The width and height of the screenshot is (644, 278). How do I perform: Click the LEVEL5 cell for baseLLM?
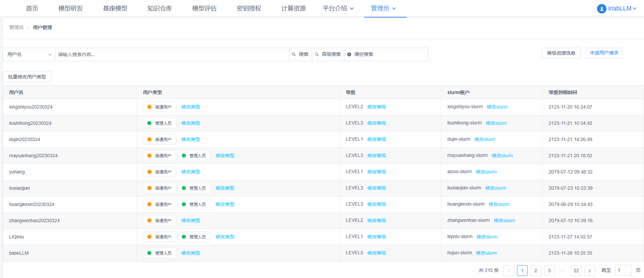pos(354,253)
